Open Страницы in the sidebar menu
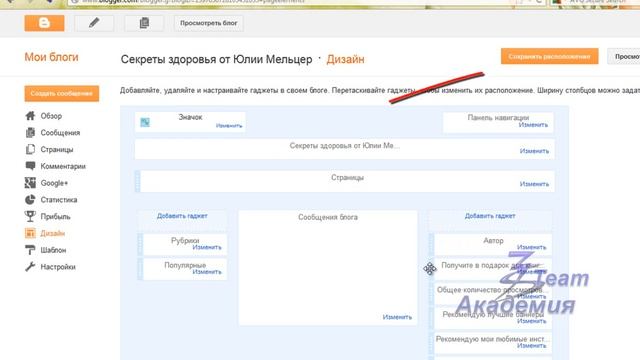The image size is (640, 360). [57, 149]
